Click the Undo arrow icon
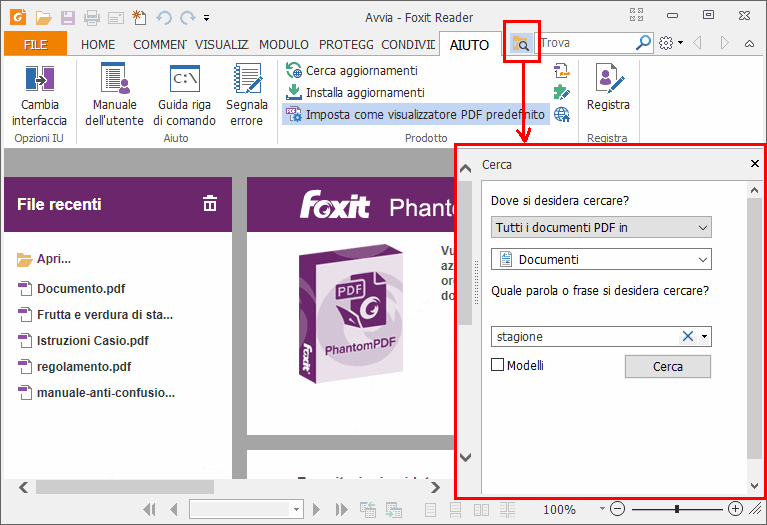767x525 pixels. 164,18
